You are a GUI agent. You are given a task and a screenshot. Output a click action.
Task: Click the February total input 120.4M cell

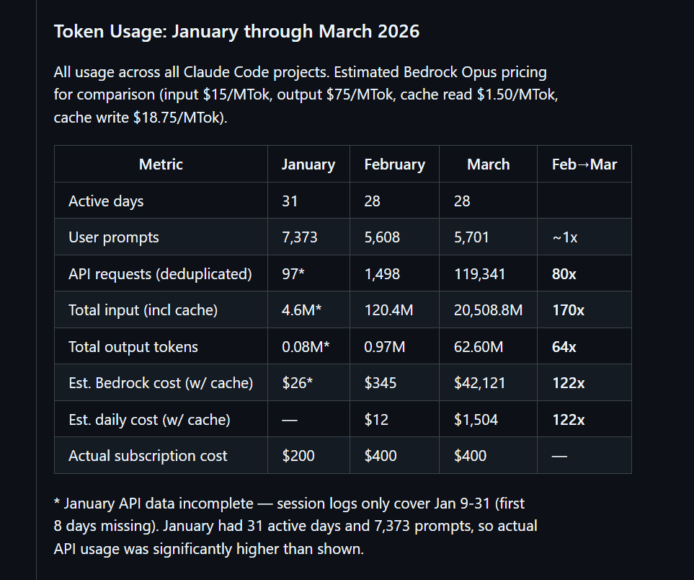click(389, 310)
